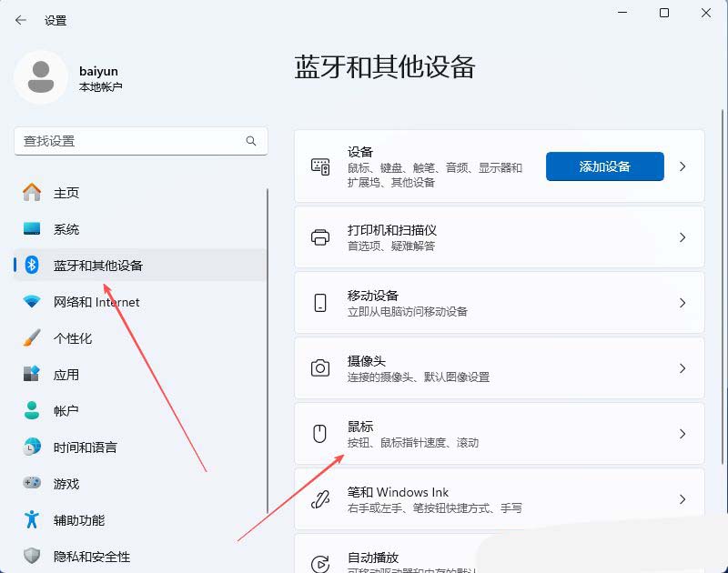Click the baiyun profile avatar
The image size is (728, 573).
tap(41, 77)
